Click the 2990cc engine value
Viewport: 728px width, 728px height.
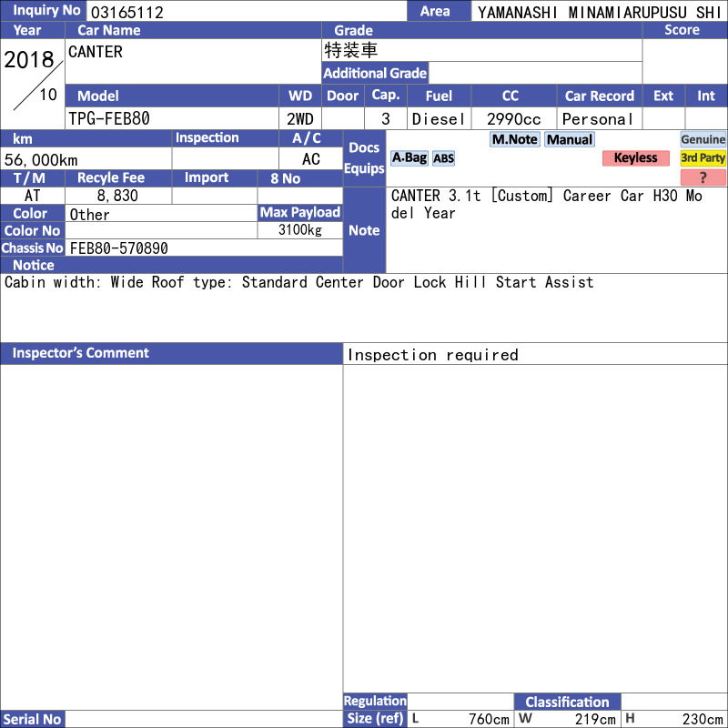[x=514, y=119]
